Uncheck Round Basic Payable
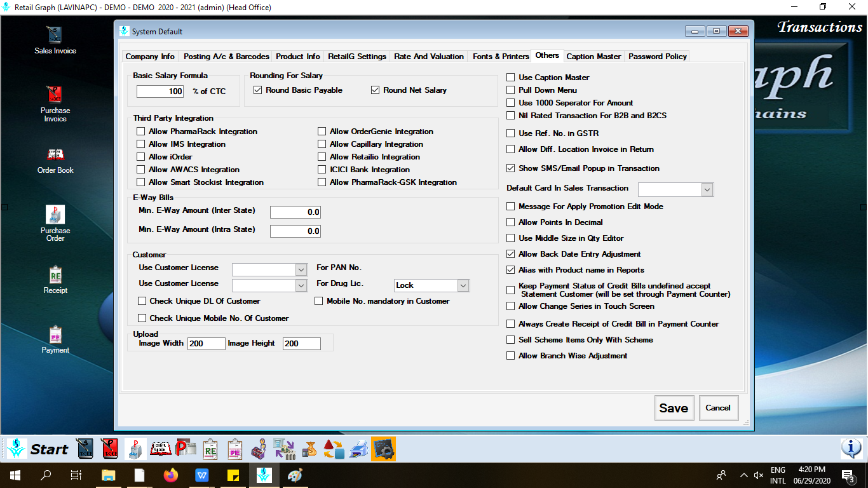This screenshot has height=488, width=868. (x=257, y=90)
